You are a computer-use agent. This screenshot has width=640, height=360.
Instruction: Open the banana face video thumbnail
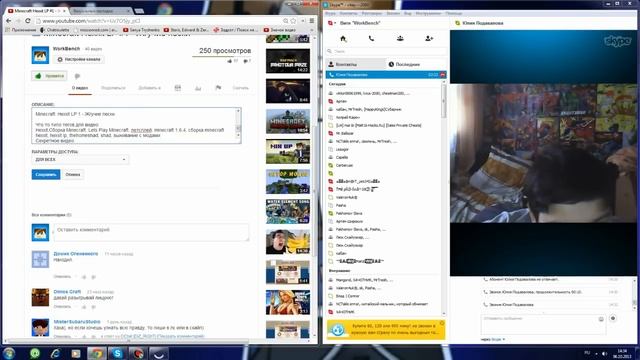point(288,242)
